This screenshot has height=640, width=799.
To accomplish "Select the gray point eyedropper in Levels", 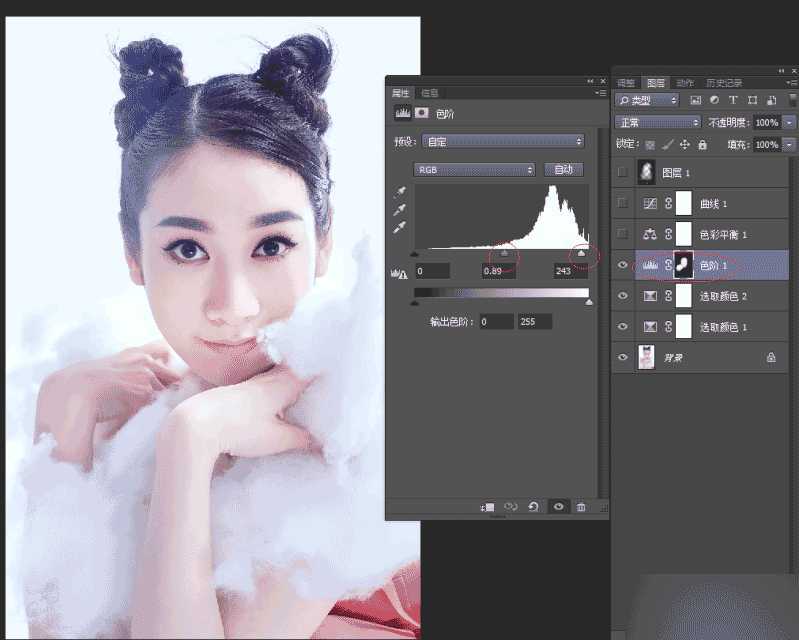I will click(x=400, y=209).
